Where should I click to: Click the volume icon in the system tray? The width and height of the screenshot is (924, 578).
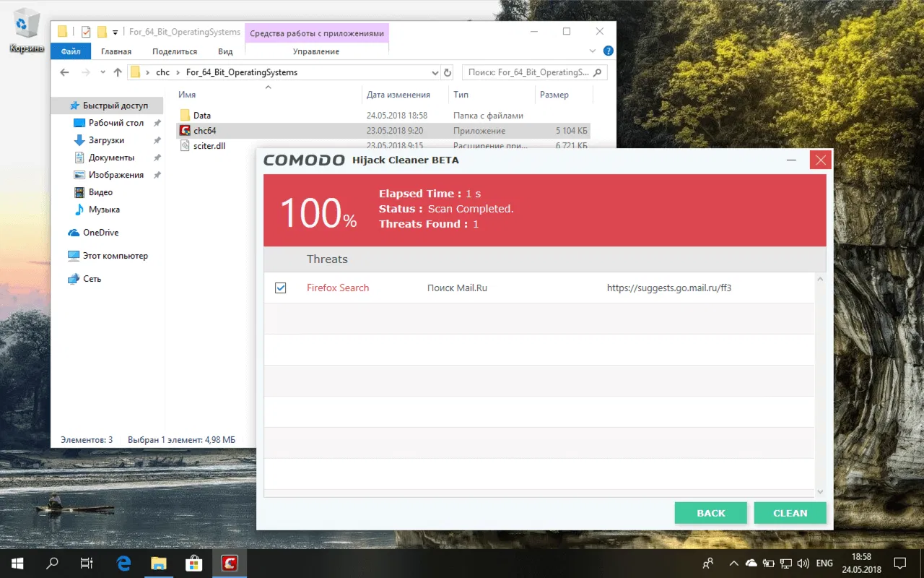(x=802, y=563)
